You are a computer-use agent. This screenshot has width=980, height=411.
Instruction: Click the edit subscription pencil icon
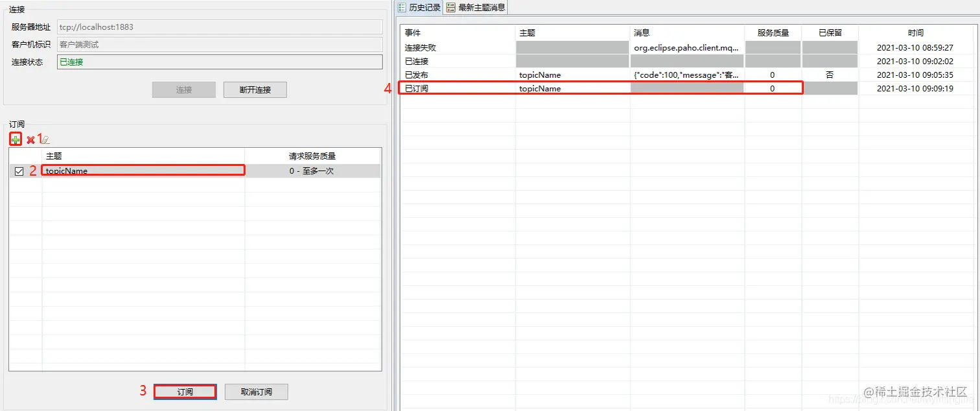[x=45, y=140]
